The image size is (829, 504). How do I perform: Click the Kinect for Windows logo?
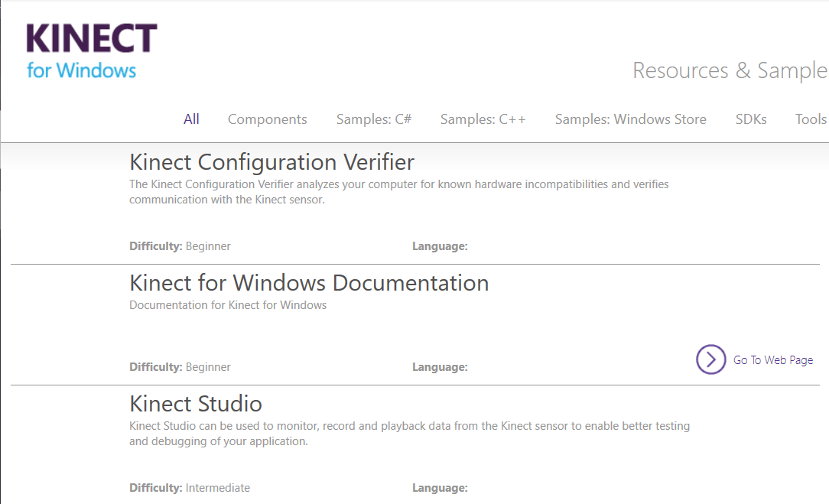point(92,50)
